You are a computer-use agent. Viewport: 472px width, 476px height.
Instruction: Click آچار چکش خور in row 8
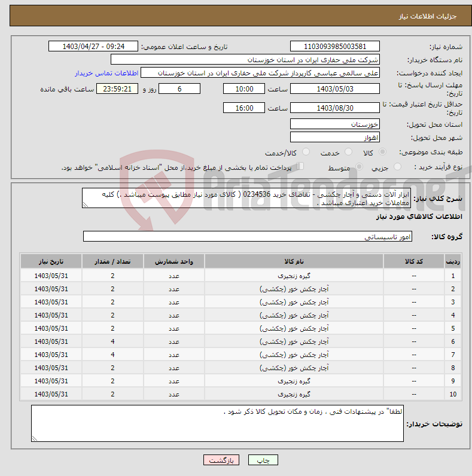[294, 368]
